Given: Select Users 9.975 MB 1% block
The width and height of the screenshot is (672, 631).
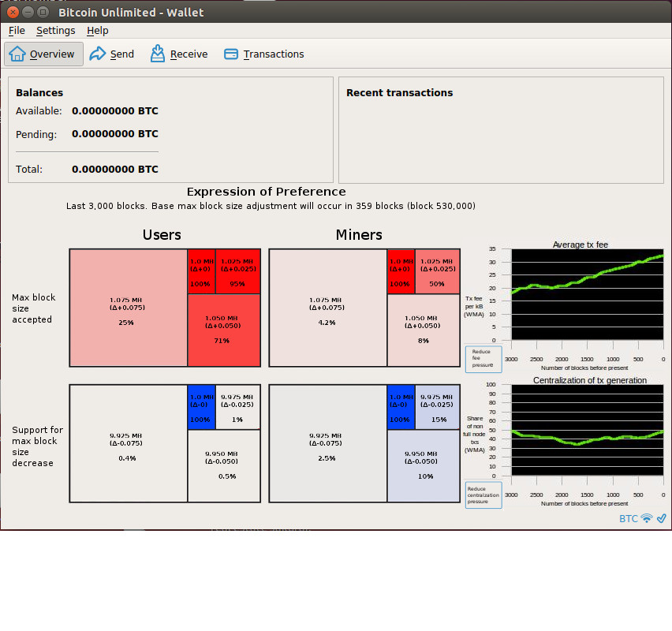Looking at the screenshot, I should point(238,407).
